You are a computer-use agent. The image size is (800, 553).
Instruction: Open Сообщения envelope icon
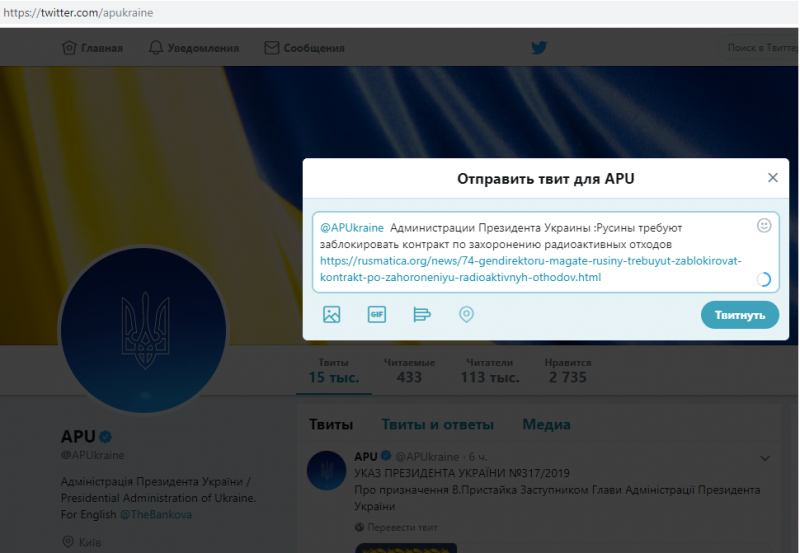click(x=271, y=48)
